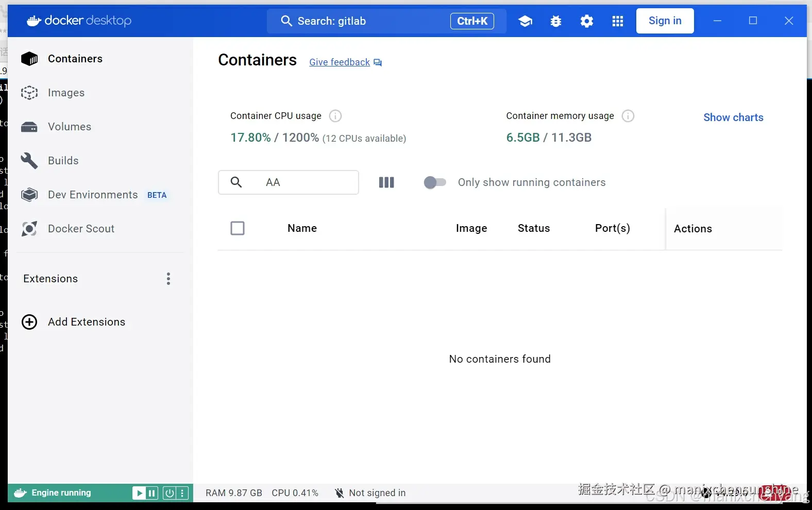Click the search magnifier in the header bar
The image size is (812, 510).
(286, 21)
